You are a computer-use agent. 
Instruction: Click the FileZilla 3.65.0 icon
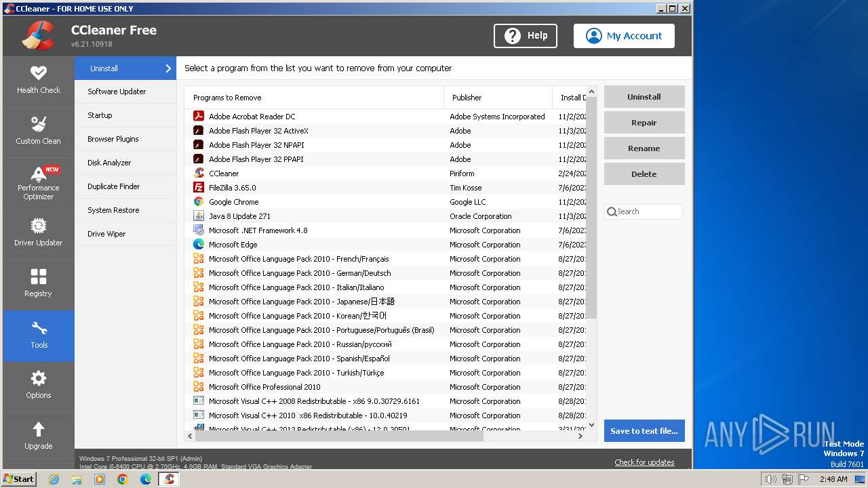pyautogui.click(x=199, y=187)
